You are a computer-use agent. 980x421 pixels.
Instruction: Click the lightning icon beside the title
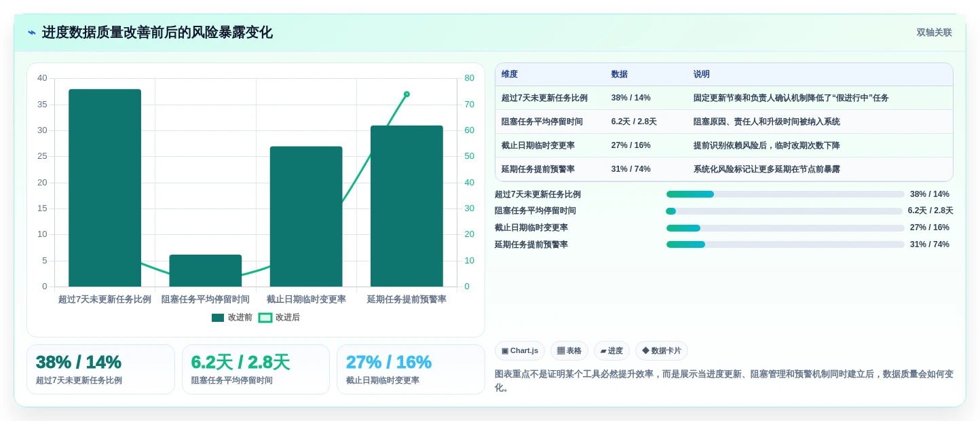(32, 33)
